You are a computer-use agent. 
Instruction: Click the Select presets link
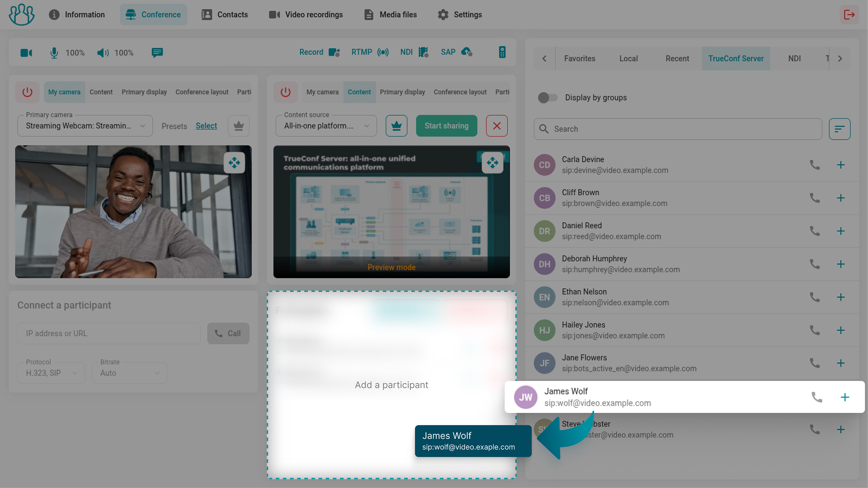coord(206,126)
